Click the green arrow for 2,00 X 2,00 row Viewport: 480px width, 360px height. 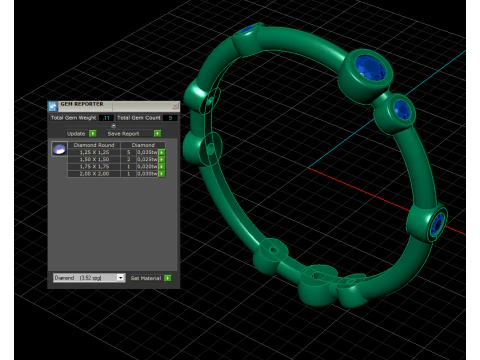pos(162,174)
